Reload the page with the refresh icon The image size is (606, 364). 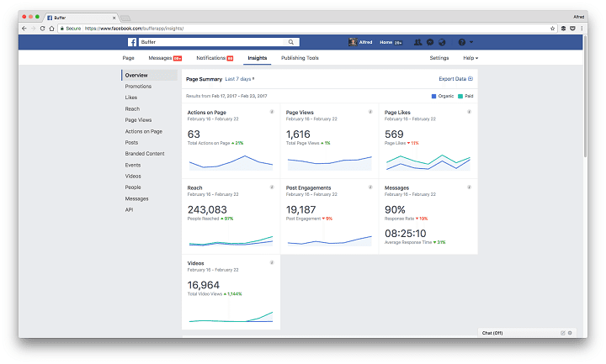click(43, 29)
